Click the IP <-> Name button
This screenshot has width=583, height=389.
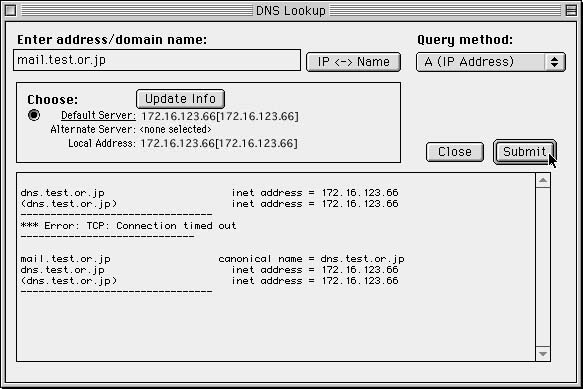tap(353, 62)
